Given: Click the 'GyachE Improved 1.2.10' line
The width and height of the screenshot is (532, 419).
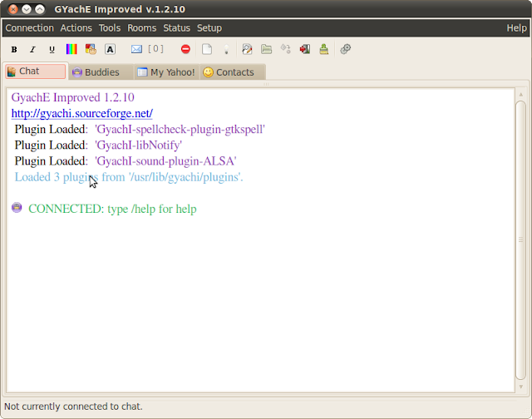Looking at the screenshot, I should pos(72,97).
